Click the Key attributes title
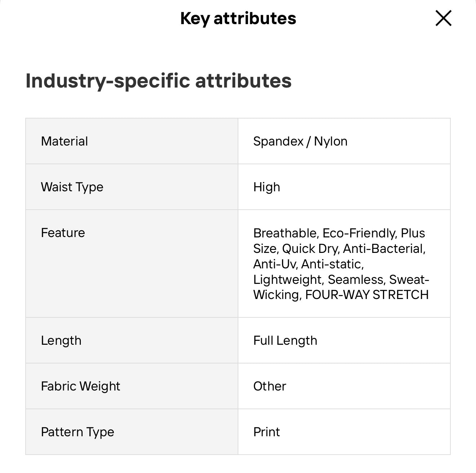This screenshot has width=476, height=473. click(238, 18)
